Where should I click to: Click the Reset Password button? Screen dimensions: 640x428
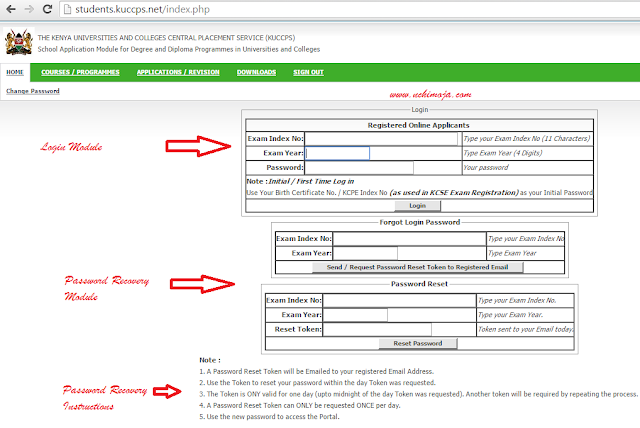[x=418, y=344]
